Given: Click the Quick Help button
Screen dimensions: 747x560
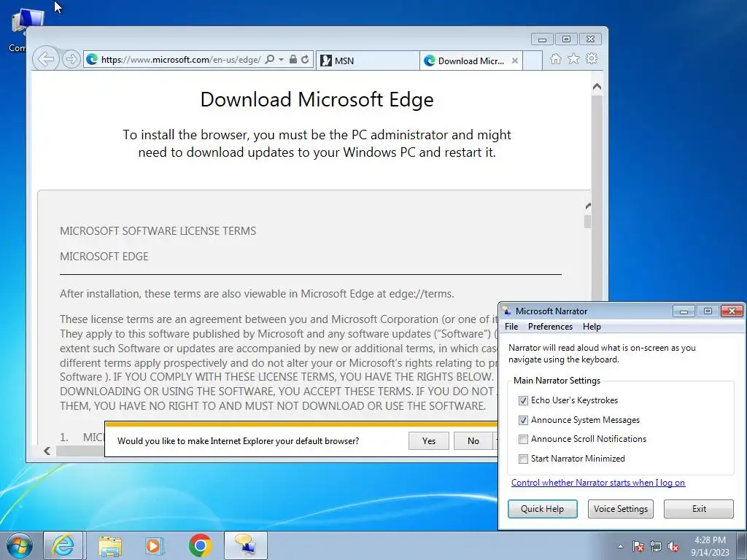Looking at the screenshot, I should coord(542,508).
